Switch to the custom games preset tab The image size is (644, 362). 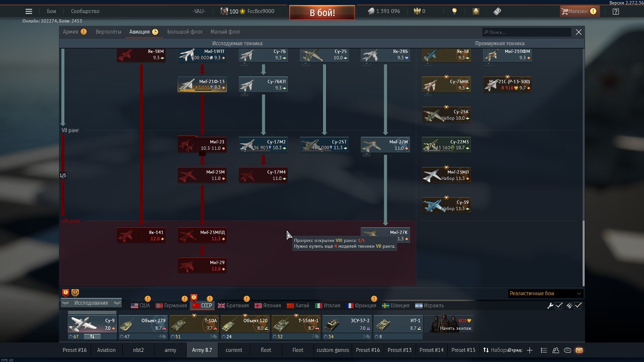[333, 350]
